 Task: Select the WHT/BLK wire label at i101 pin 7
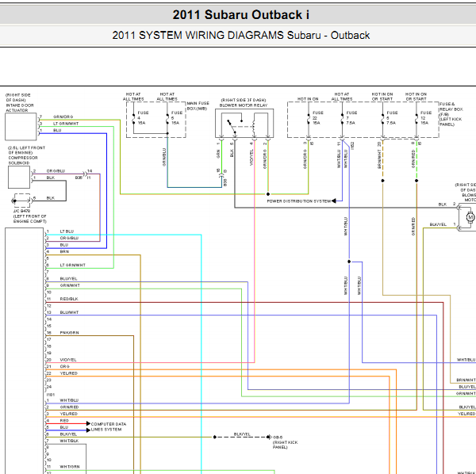[69, 441]
